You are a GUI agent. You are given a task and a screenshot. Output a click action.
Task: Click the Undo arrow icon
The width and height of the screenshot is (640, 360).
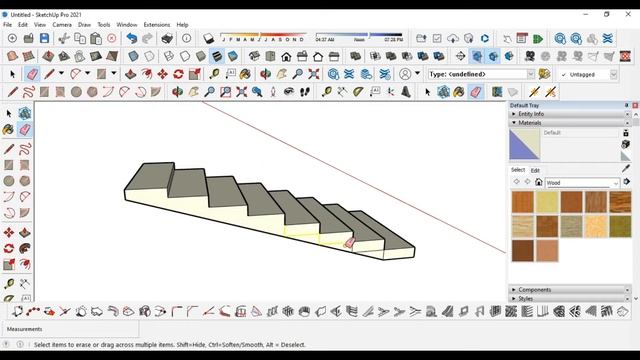click(131, 38)
